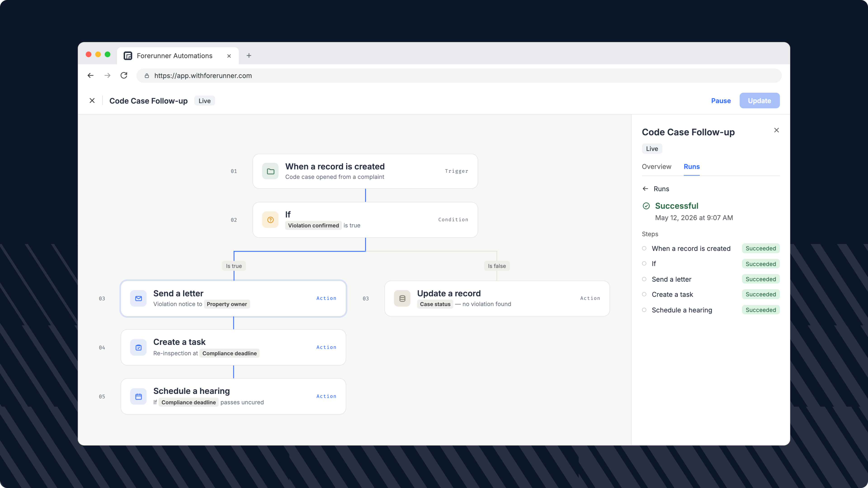Reload the page with the refresh icon
The width and height of the screenshot is (868, 488).
pos(124,75)
